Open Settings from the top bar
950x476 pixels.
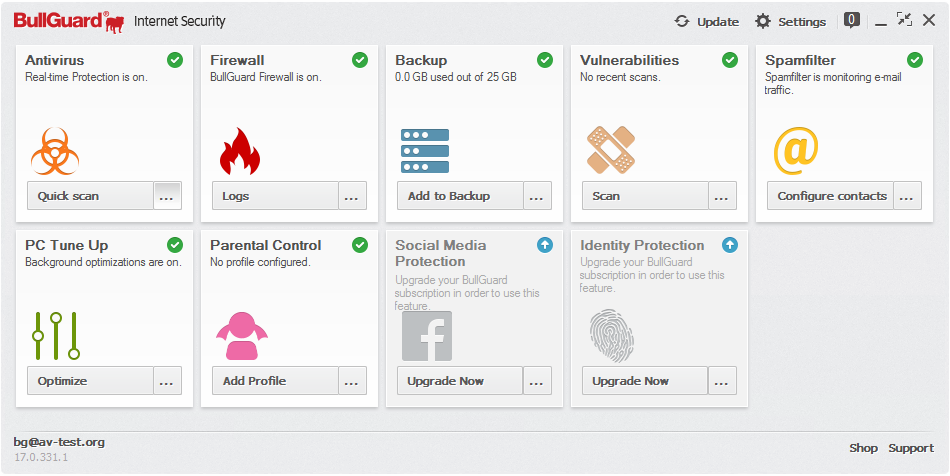[x=790, y=21]
